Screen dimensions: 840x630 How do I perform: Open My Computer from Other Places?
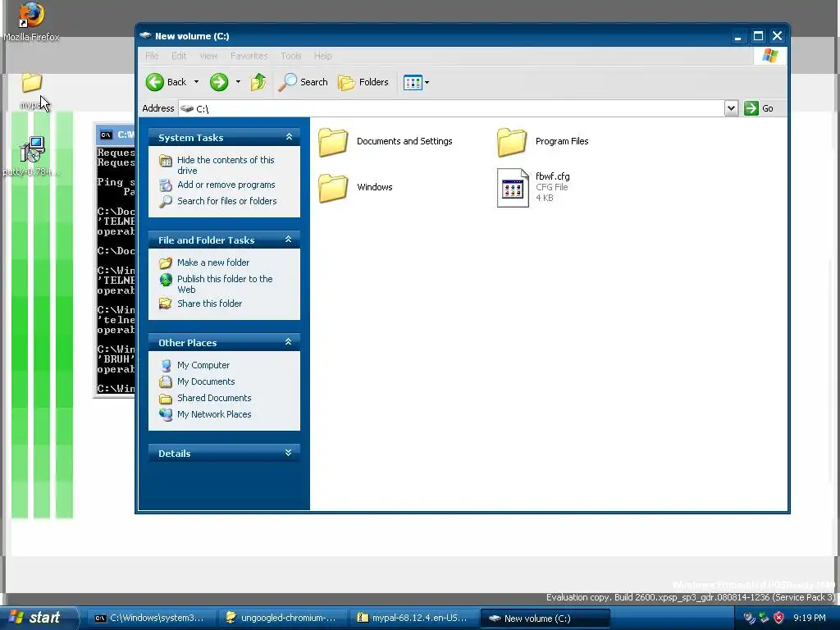point(203,365)
